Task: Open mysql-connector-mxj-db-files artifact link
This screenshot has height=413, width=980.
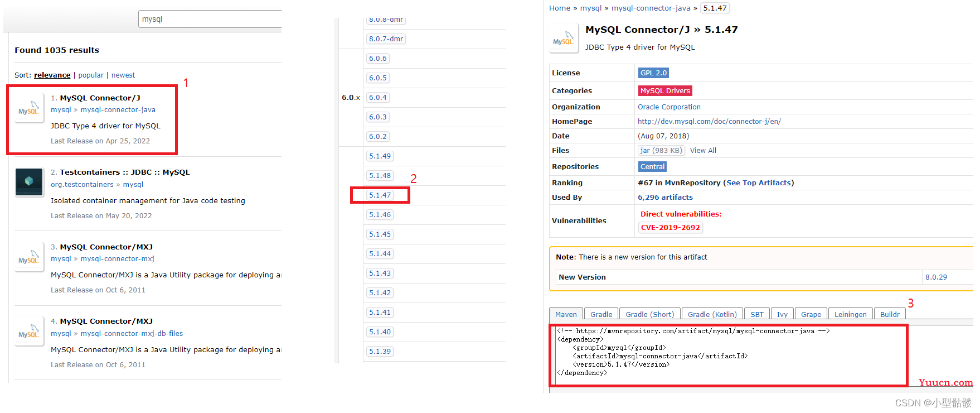Action: pyautogui.click(x=132, y=334)
